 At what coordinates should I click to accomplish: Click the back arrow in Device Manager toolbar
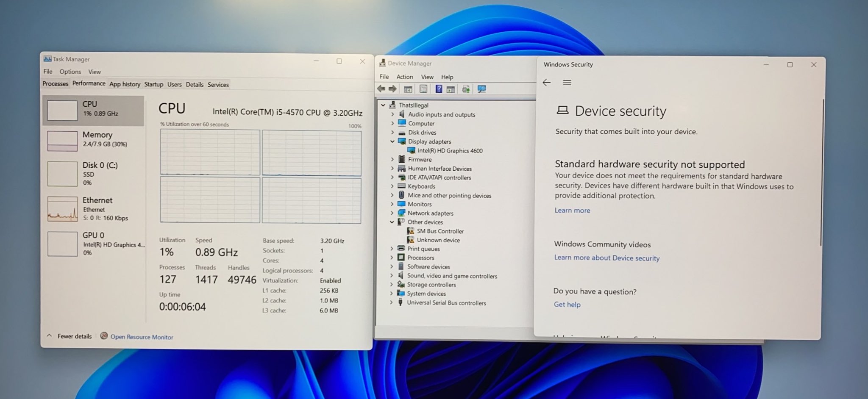[380, 89]
